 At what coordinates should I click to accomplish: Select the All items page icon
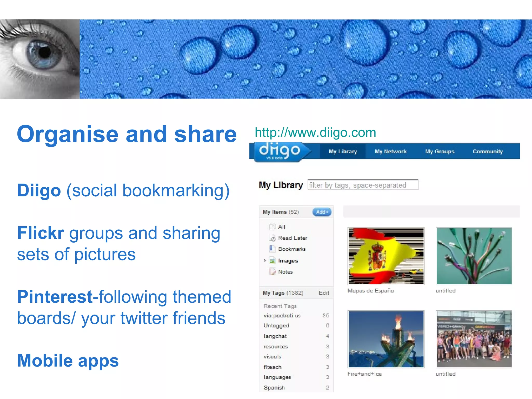tap(272, 227)
